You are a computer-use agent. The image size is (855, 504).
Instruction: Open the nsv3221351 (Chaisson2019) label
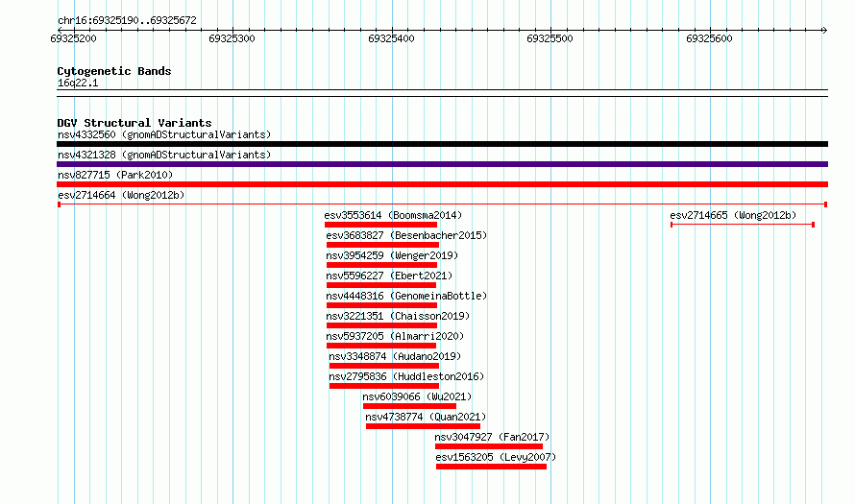(x=398, y=316)
